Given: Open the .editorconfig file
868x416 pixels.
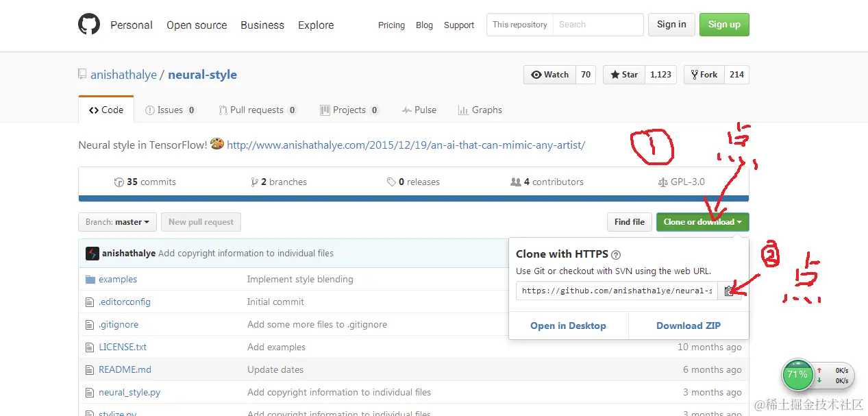Looking at the screenshot, I should [125, 302].
